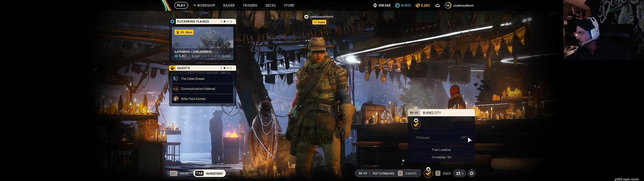Click the T key chat shortcut icon

coord(438,173)
